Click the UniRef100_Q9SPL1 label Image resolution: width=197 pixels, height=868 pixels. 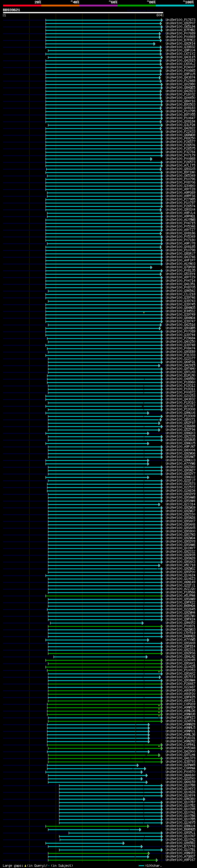click(x=180, y=833)
